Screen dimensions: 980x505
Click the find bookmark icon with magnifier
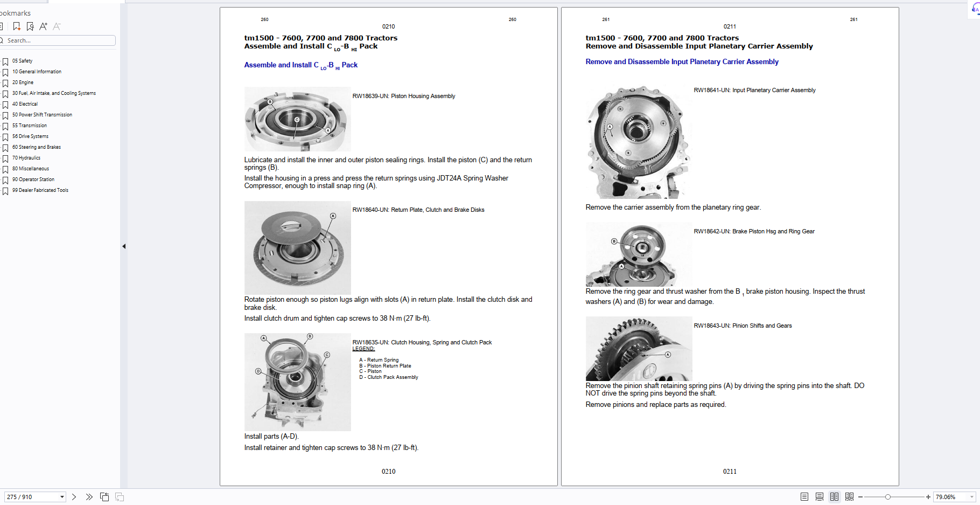[x=30, y=26]
